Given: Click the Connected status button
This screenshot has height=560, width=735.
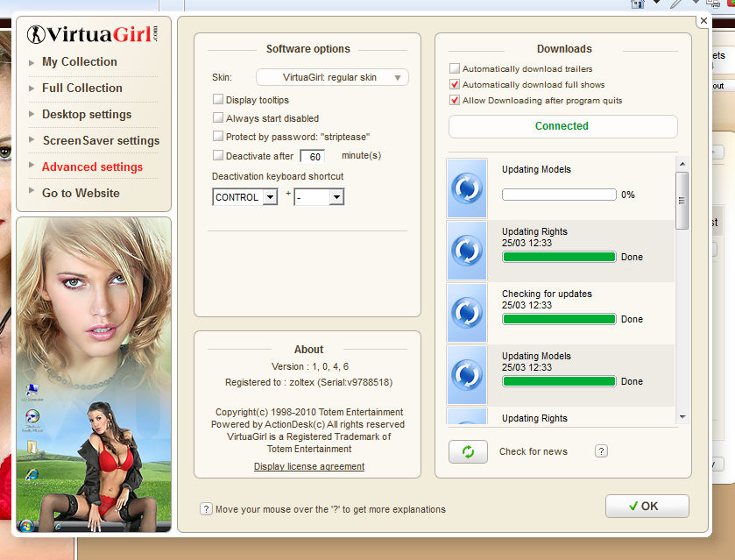Looking at the screenshot, I should [562, 126].
